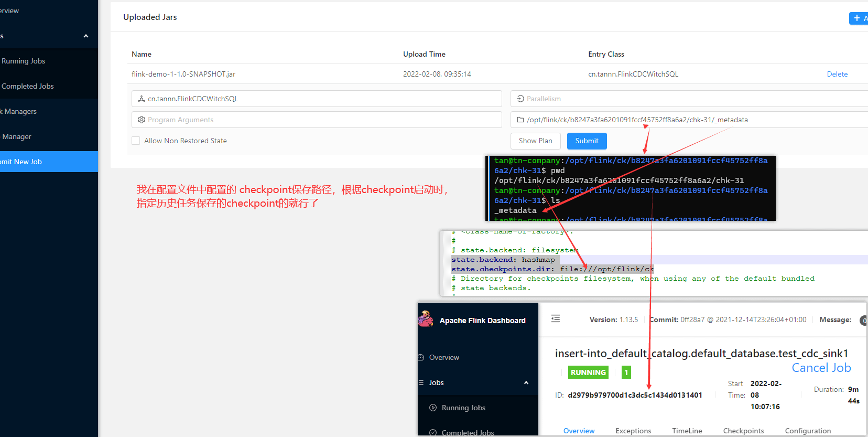Open Job Manager page
Viewport: 868px width, 437px height.
(16, 136)
